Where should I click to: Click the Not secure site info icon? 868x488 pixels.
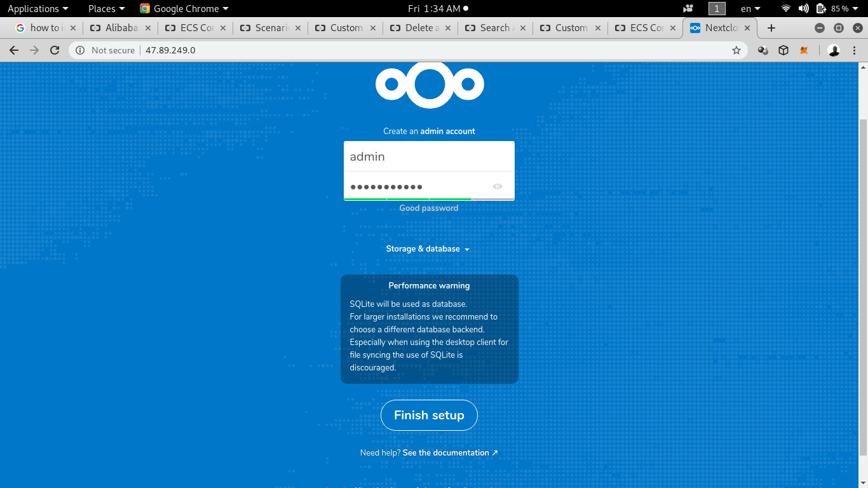(x=80, y=50)
